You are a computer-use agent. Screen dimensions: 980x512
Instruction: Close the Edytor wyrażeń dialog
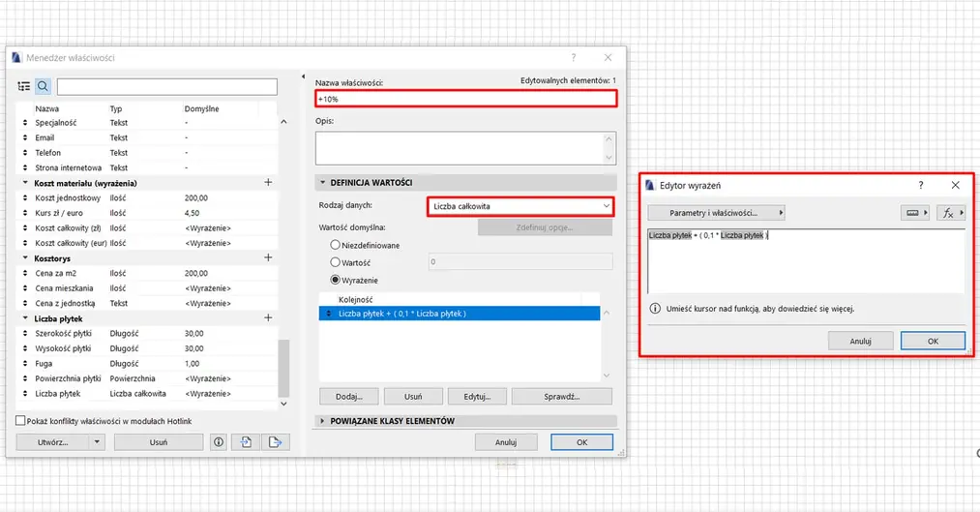955,185
